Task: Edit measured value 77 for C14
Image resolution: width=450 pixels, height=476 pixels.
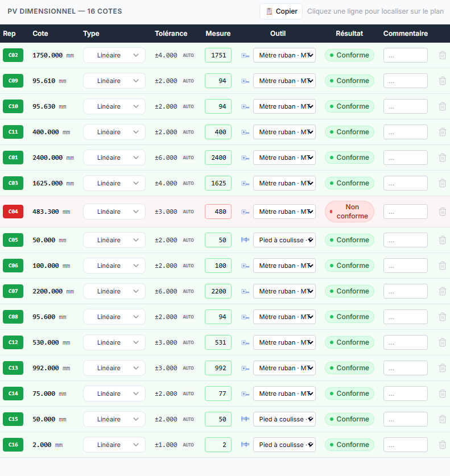Action: pos(218,394)
